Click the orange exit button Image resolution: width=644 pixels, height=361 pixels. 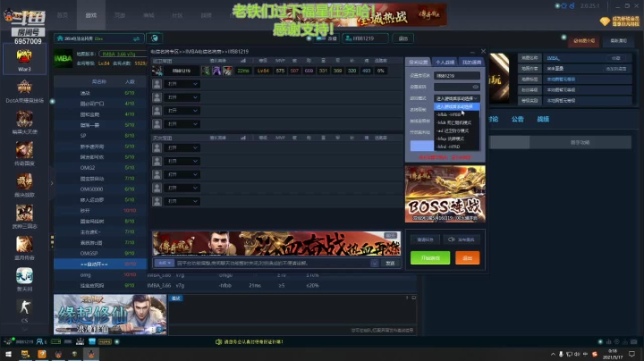click(x=468, y=257)
